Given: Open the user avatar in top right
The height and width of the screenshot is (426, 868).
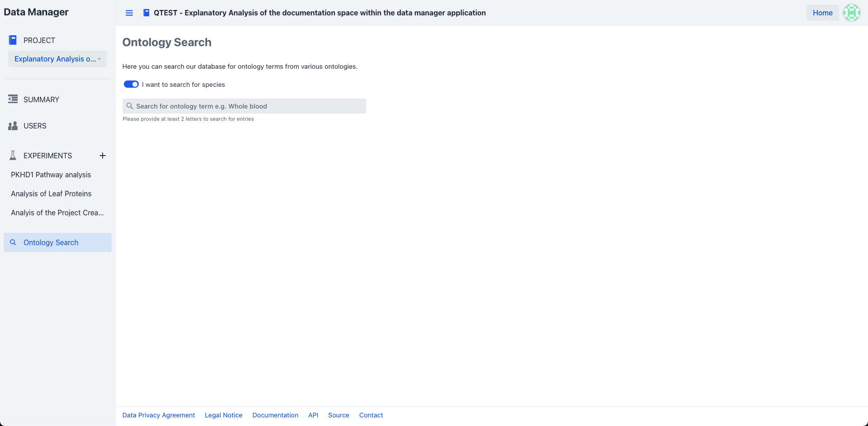Looking at the screenshot, I should 851,13.
